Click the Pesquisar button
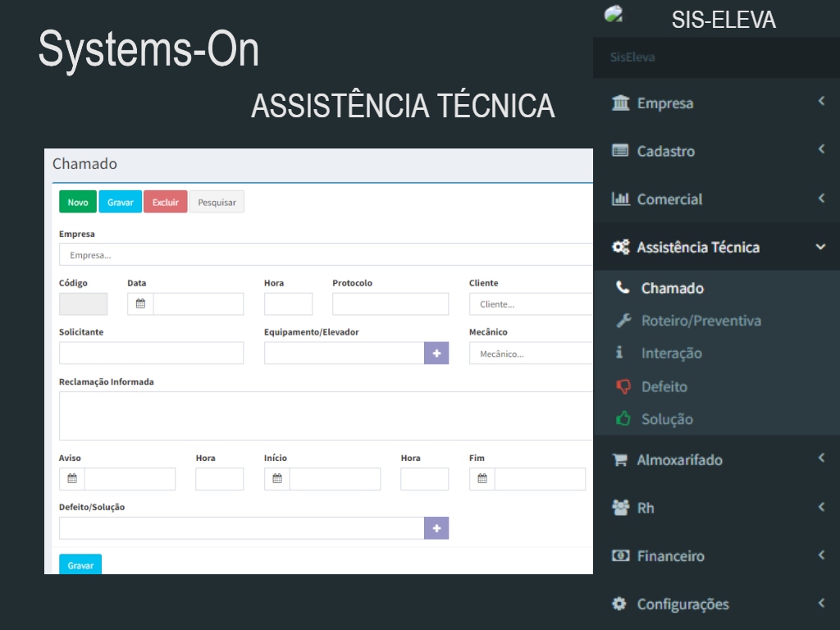 (217, 202)
